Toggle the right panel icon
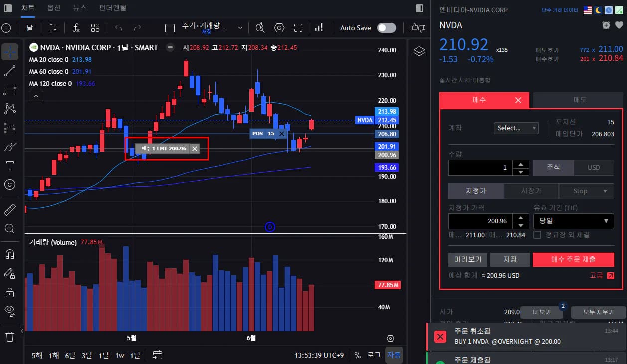The height and width of the screenshot is (364, 627). coord(419,8)
